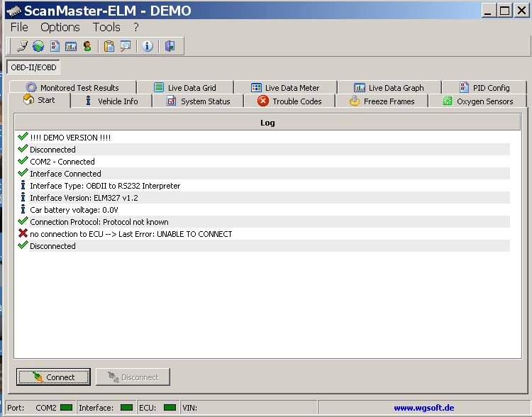Click the Log column header
This screenshot has width=532, height=417.
point(267,123)
